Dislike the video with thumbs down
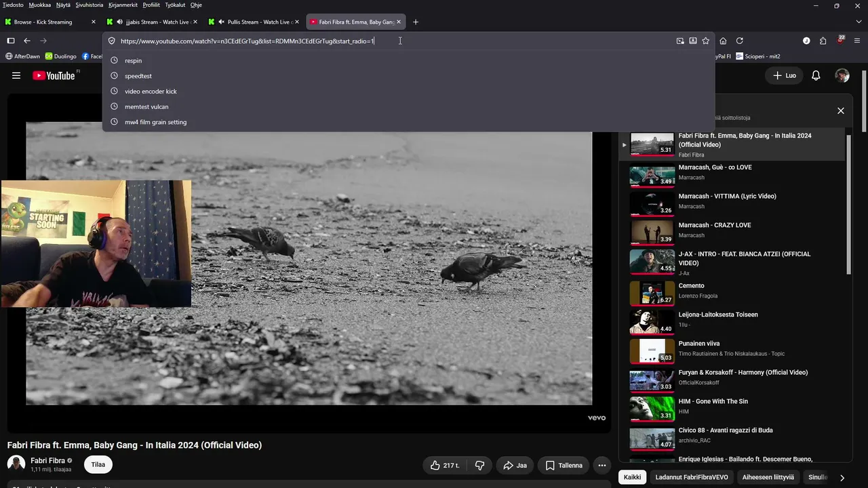868x488 pixels. tap(479, 466)
